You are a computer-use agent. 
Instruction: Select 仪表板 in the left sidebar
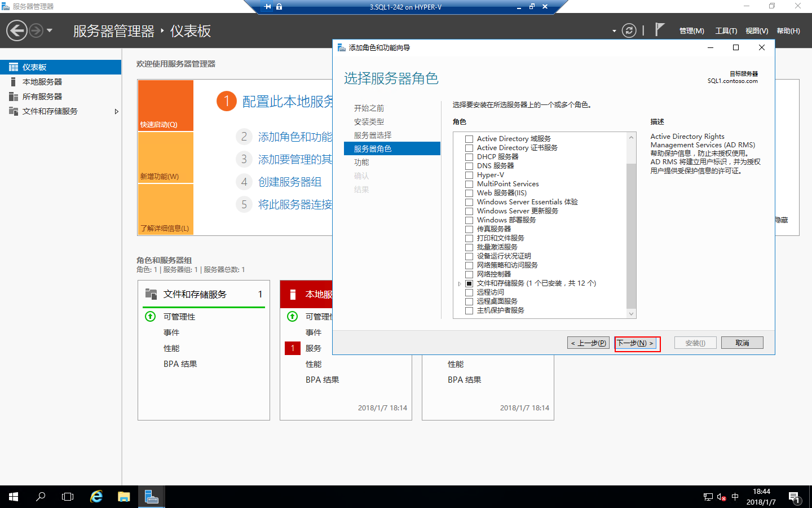60,67
